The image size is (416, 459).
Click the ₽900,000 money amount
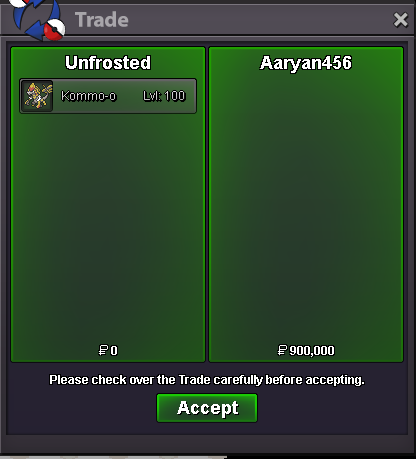pyautogui.click(x=306, y=350)
